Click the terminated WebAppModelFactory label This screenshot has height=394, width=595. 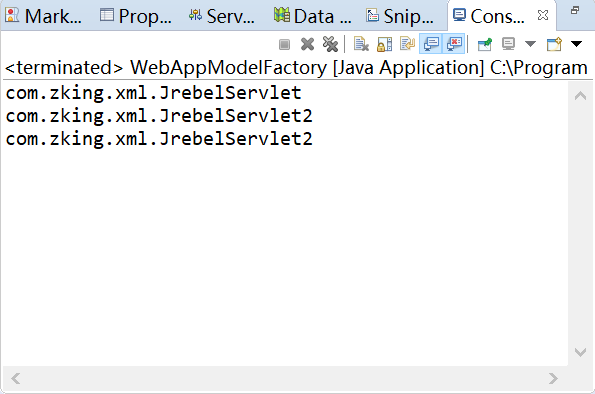296,68
